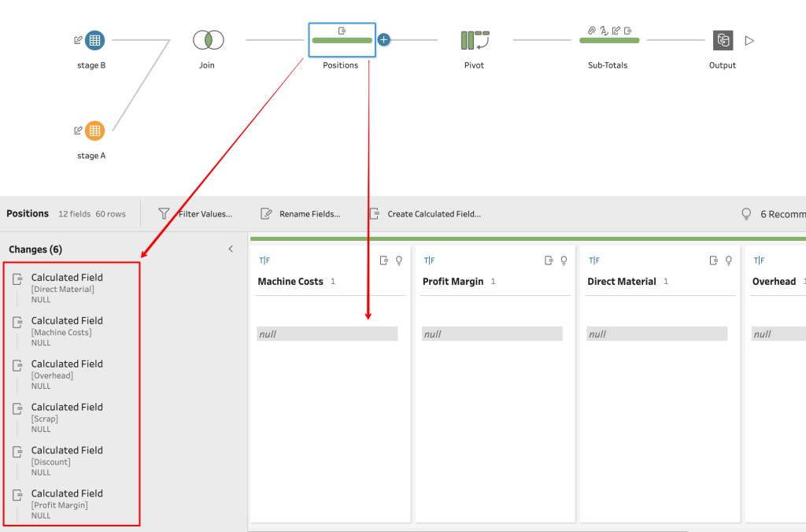Select the stage B input step icon
The width and height of the screenshot is (806, 532).
tap(94, 40)
